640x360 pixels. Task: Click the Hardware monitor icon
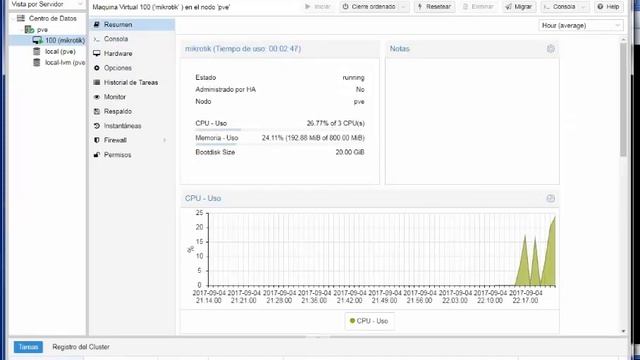click(97, 53)
